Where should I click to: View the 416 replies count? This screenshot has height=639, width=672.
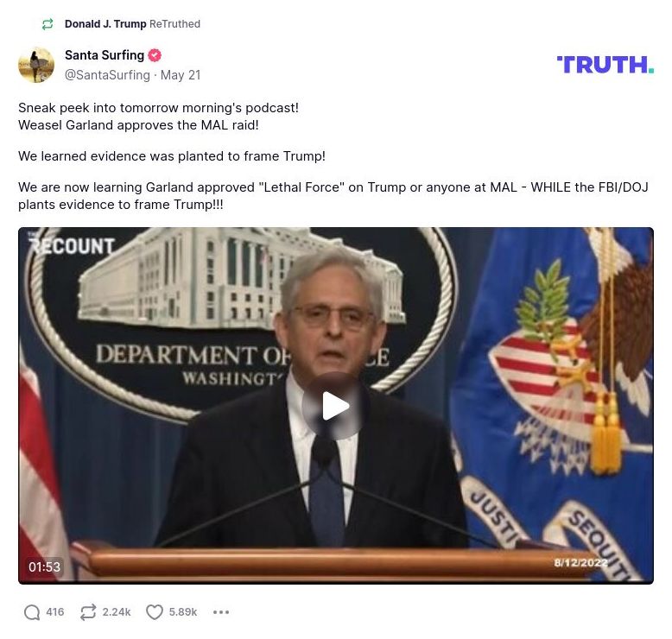click(55, 612)
